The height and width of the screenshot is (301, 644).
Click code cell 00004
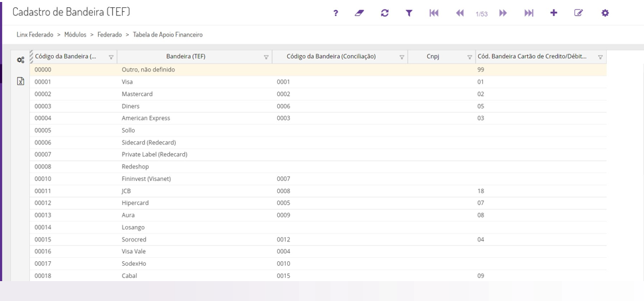click(x=42, y=118)
